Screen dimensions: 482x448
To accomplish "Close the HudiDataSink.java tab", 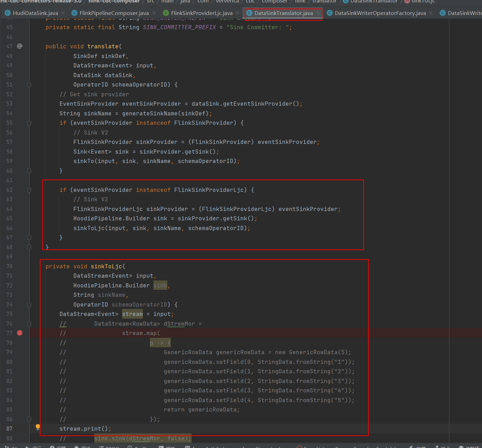I will 63,13.
